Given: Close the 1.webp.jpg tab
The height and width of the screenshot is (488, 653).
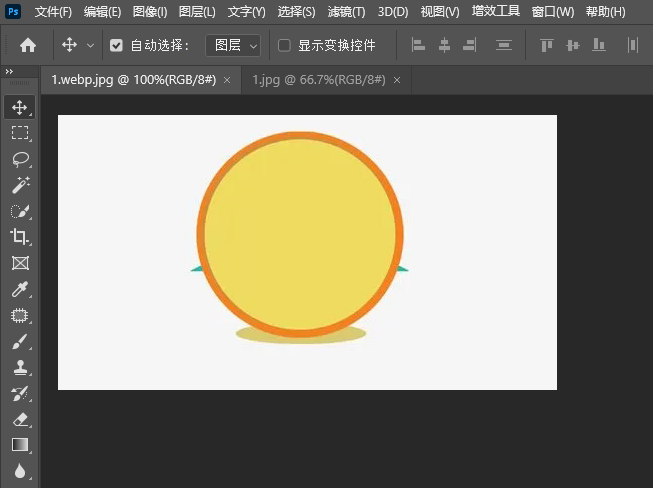Looking at the screenshot, I should coord(227,80).
